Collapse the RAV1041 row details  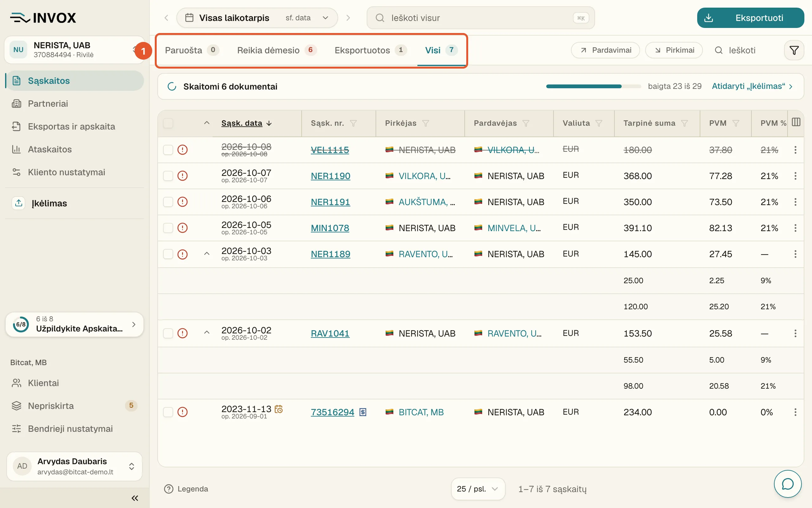coord(207,333)
